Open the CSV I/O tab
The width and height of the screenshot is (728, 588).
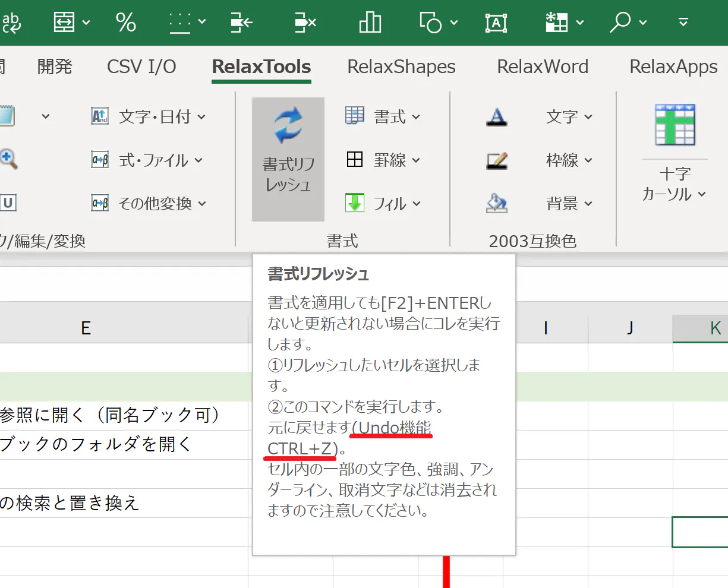(141, 67)
